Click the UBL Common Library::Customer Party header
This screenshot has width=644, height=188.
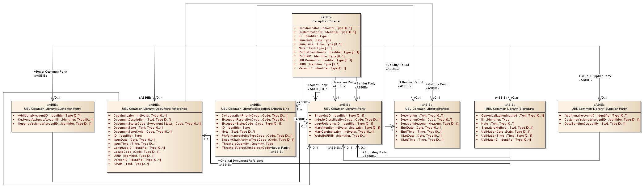click(x=53, y=109)
